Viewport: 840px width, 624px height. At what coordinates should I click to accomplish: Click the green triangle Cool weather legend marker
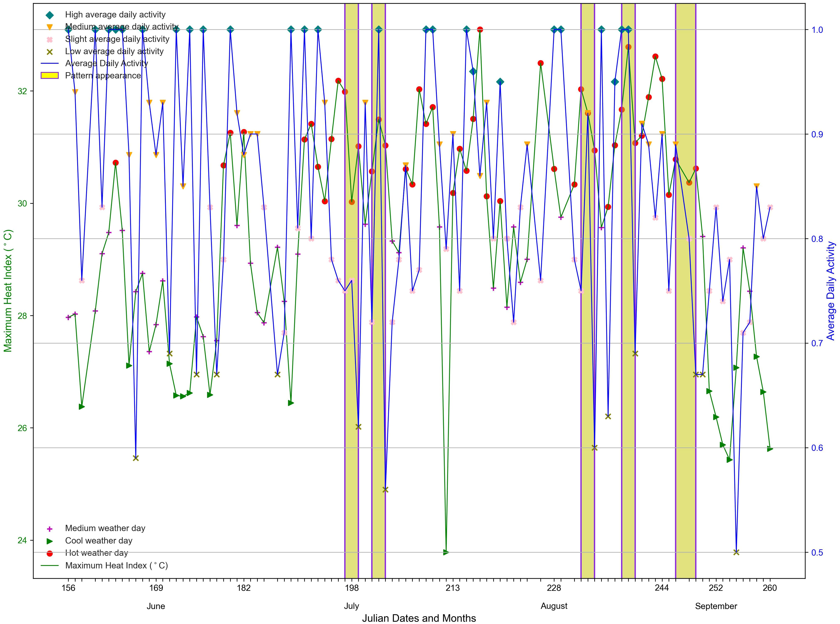point(50,541)
